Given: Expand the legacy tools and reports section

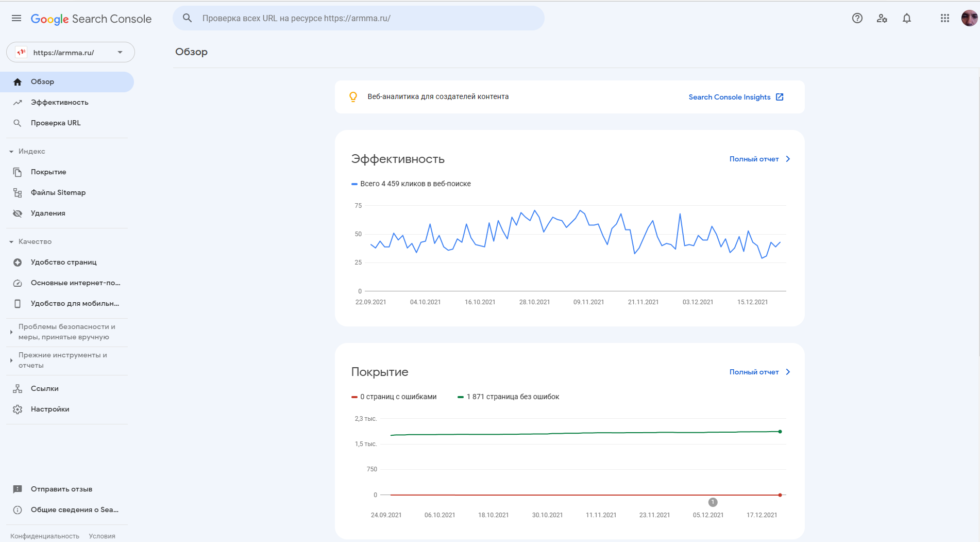Looking at the screenshot, I should click(x=11, y=360).
